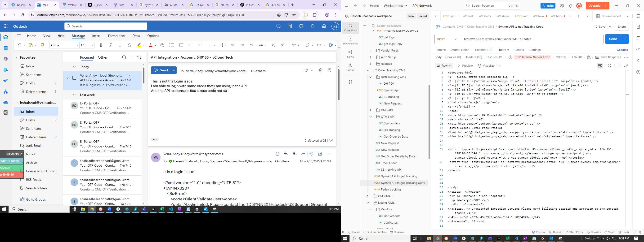This screenshot has width=644, height=242.
Task: Collapse the Last week email group
Action: 74,95
